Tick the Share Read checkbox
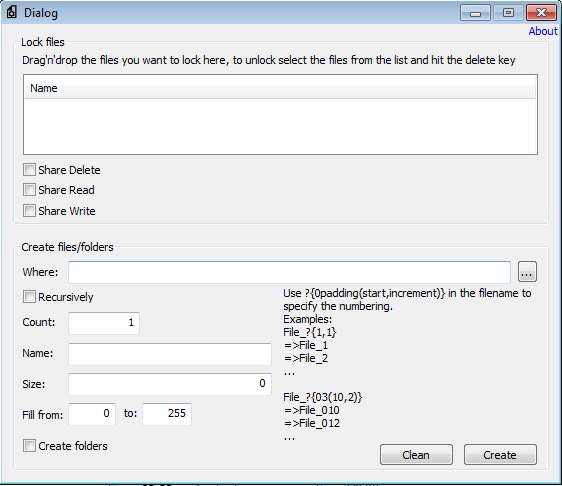The height and width of the screenshot is (486, 562). [29, 190]
